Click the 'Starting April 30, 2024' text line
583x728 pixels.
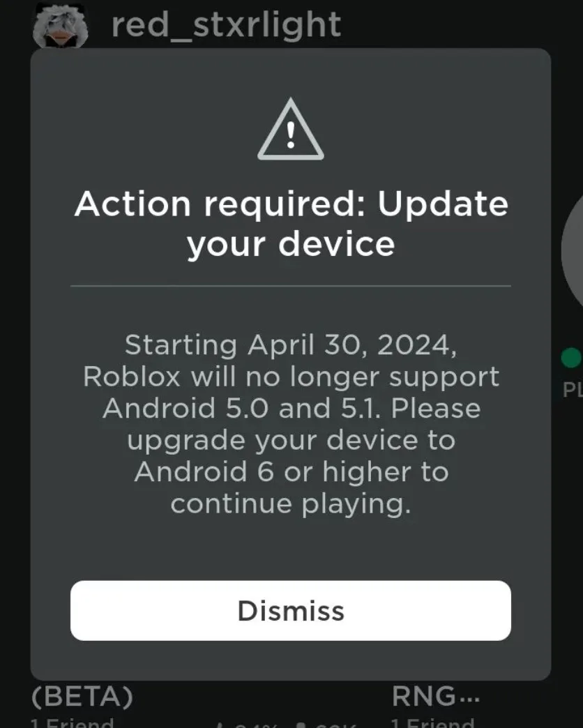tap(291, 345)
